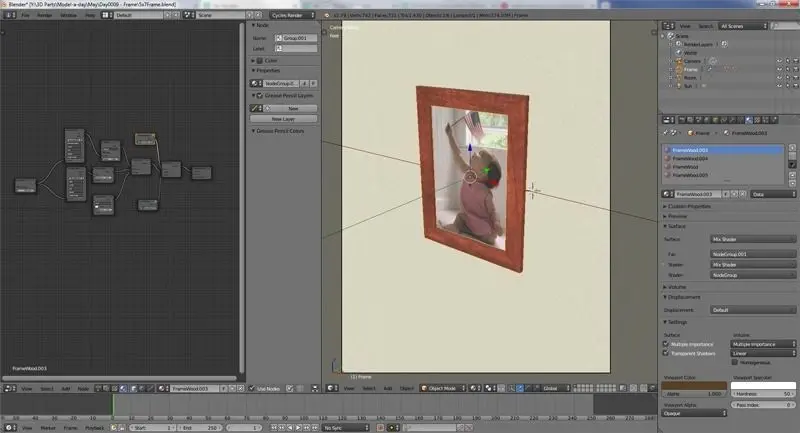Open the Help menu in top bar
800x433 pixels.
coord(90,15)
